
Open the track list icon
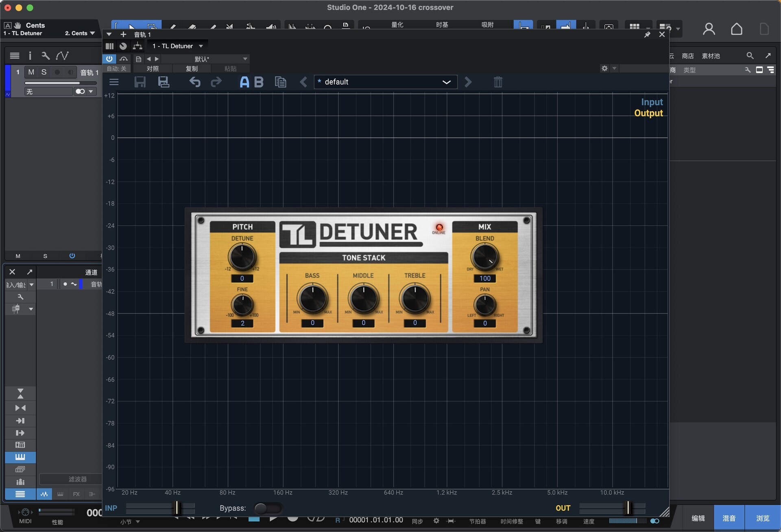click(15, 56)
